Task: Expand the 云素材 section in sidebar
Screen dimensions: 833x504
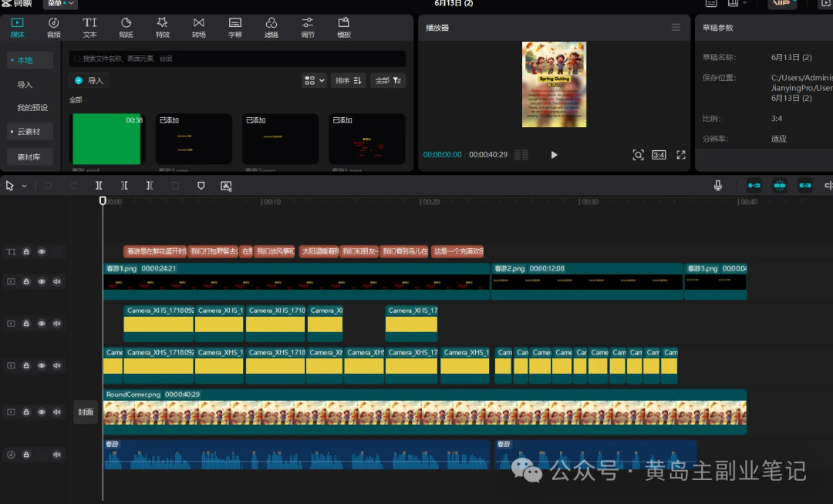Action: click(30, 132)
